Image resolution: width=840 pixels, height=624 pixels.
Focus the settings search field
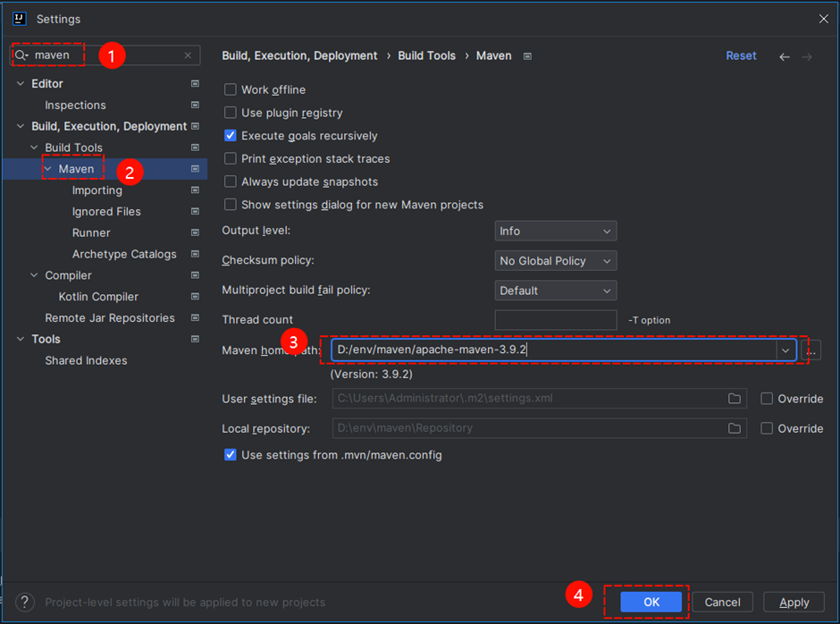point(105,55)
